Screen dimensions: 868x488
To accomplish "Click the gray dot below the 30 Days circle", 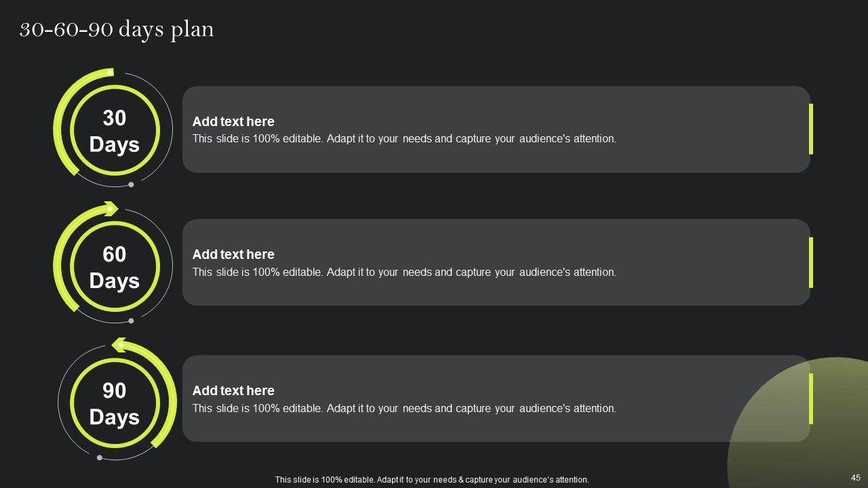I will pos(131,184).
